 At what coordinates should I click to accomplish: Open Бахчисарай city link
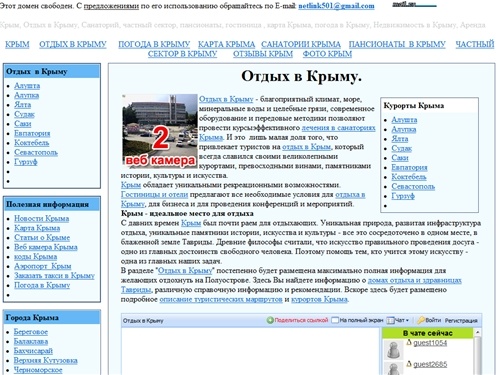click(x=33, y=351)
